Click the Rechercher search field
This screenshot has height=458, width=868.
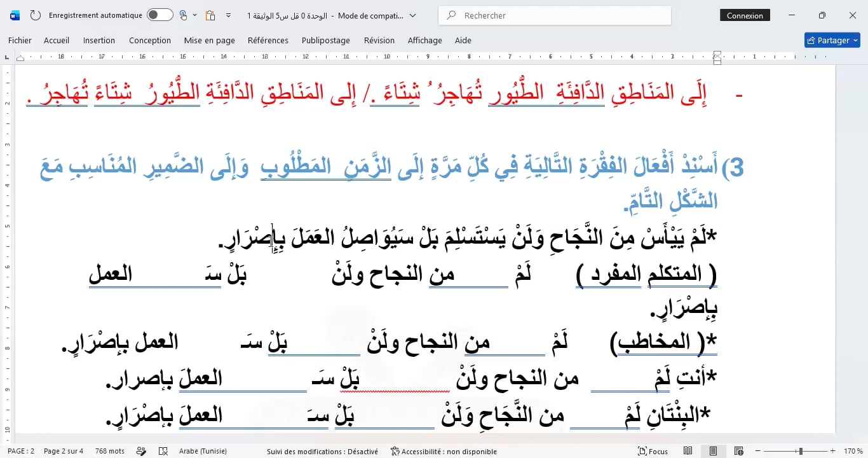pyautogui.click(x=555, y=15)
